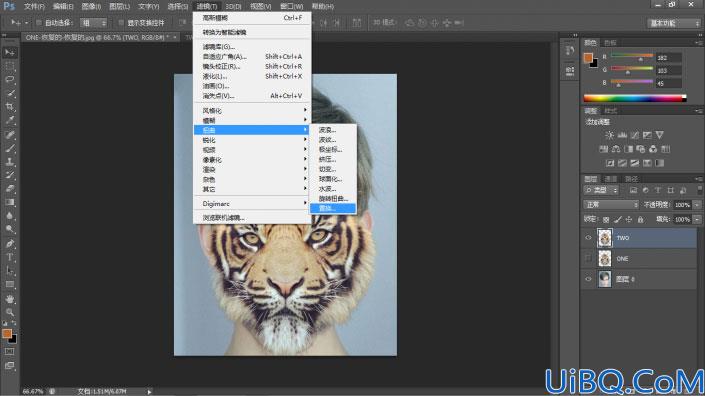Select the History Brush tool
This screenshot has height=396, width=705.
coord(9,175)
